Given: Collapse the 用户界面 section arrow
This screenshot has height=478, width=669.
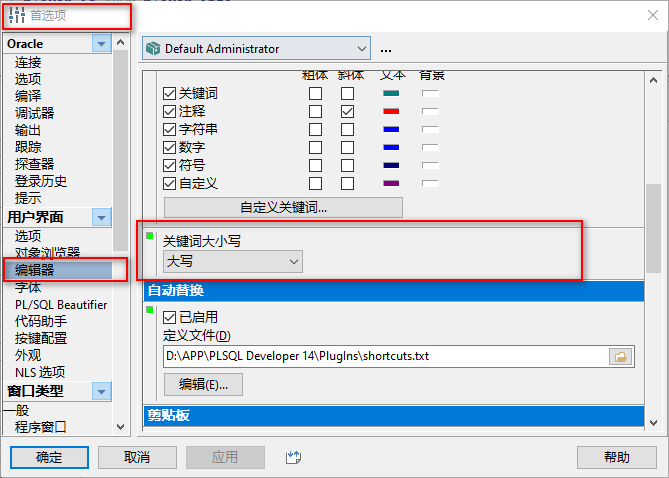Looking at the screenshot, I should [102, 217].
